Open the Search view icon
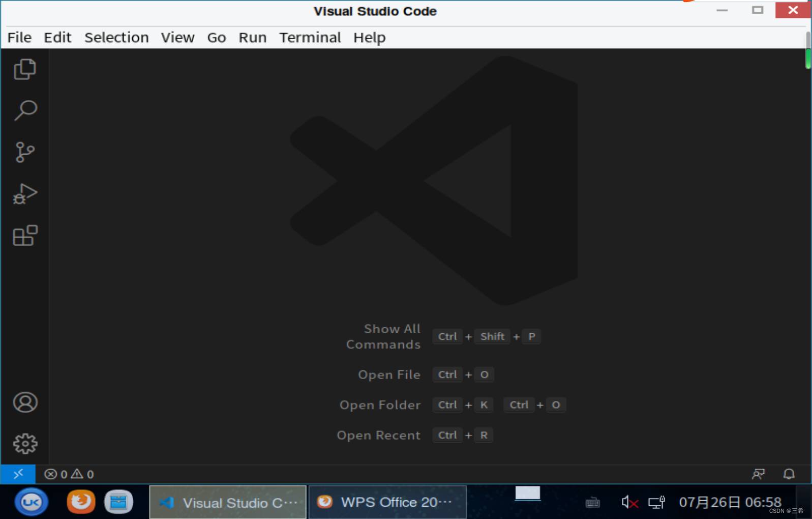The image size is (812, 519). pyautogui.click(x=25, y=110)
